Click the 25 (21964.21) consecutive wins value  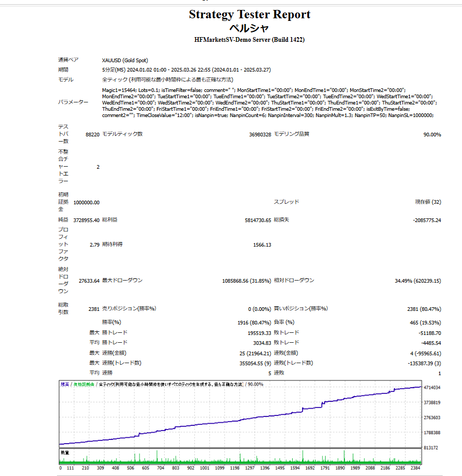click(255, 353)
